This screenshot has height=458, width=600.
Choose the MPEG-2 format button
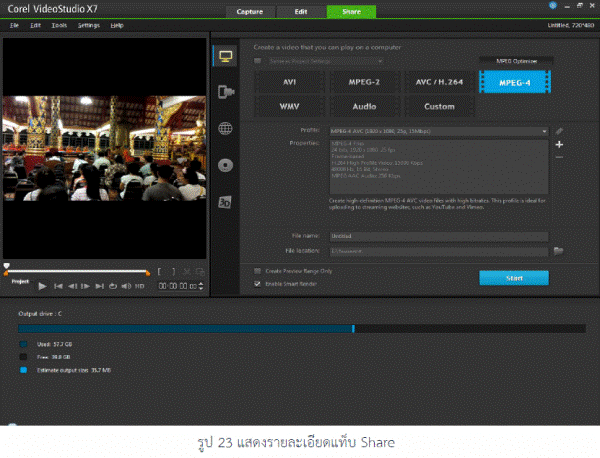click(364, 82)
